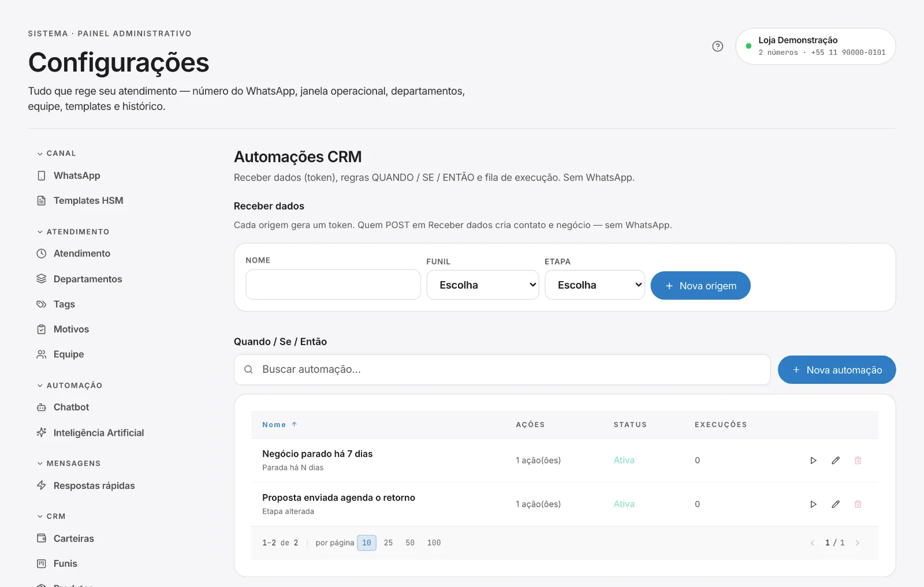Focus the Buscar automação search field
Viewport: 924px width, 587px height.
[502, 369]
